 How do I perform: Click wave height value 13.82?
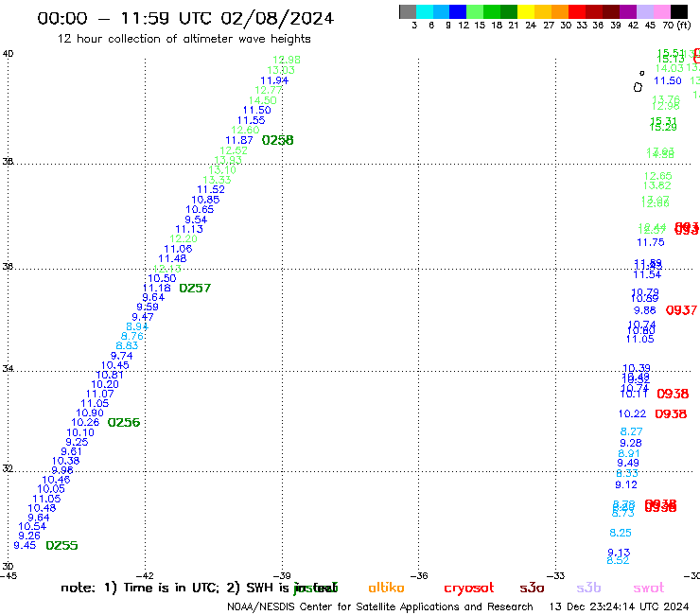point(656,185)
